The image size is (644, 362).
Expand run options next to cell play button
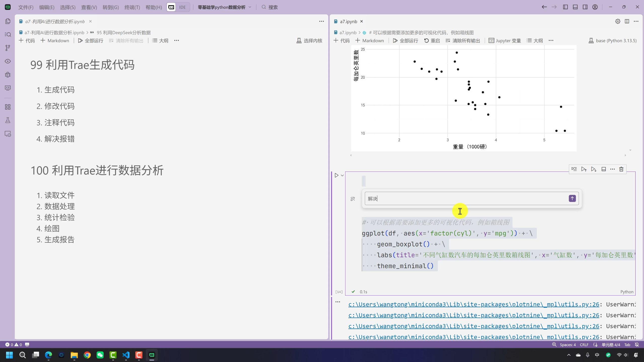point(342,175)
